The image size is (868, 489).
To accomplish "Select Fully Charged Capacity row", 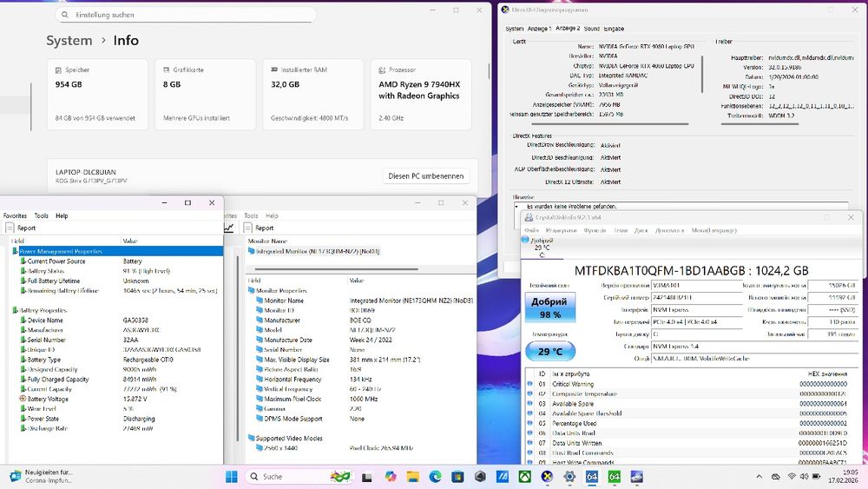I will 116,380.
